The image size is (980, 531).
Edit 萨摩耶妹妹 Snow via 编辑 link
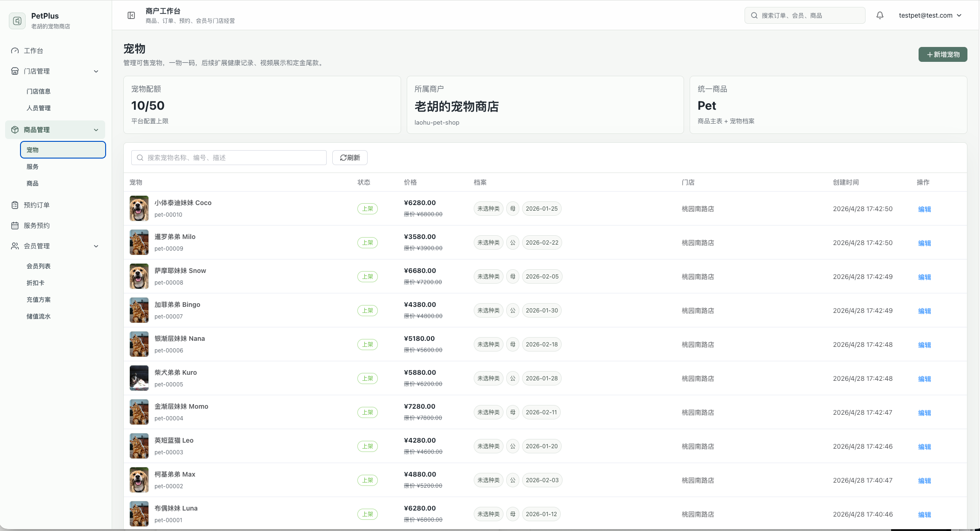925,277
